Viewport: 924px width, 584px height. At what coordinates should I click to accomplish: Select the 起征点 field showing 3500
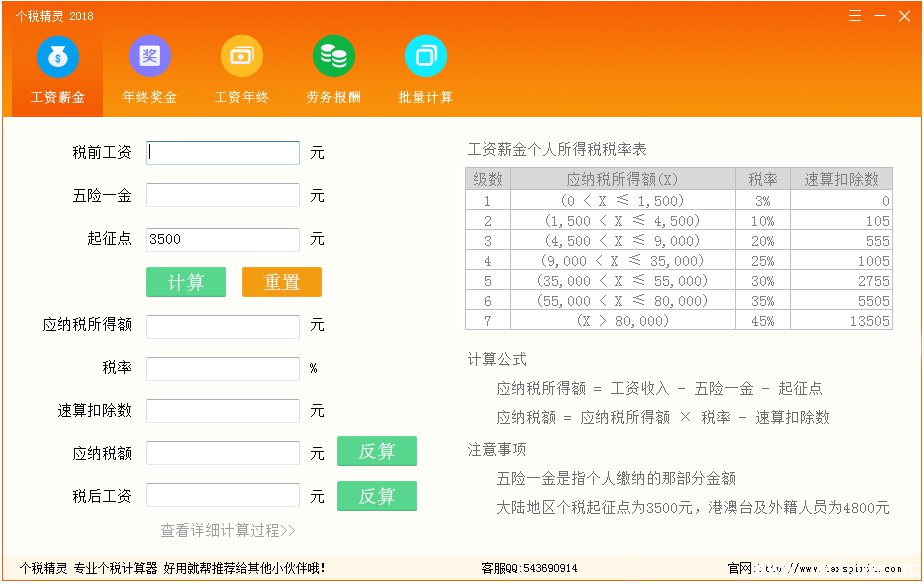[223, 239]
